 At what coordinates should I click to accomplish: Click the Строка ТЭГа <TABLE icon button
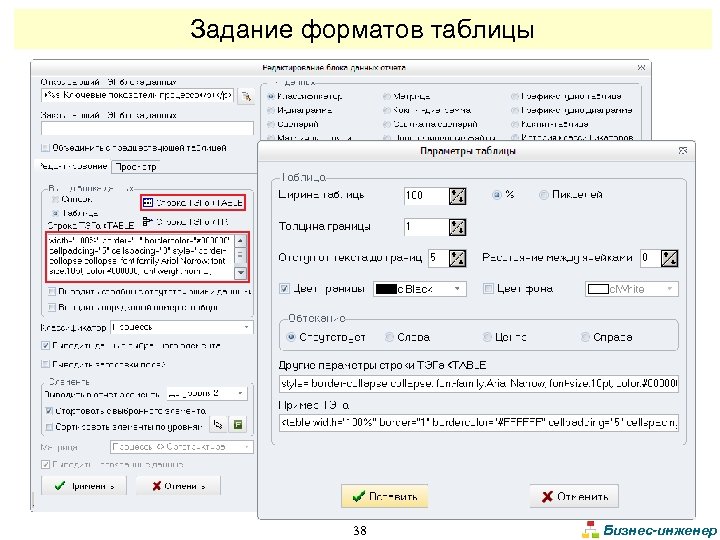click(x=193, y=202)
